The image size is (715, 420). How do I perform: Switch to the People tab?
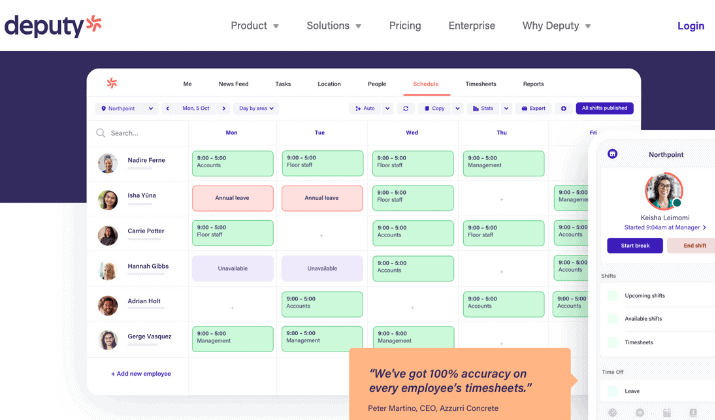377,84
